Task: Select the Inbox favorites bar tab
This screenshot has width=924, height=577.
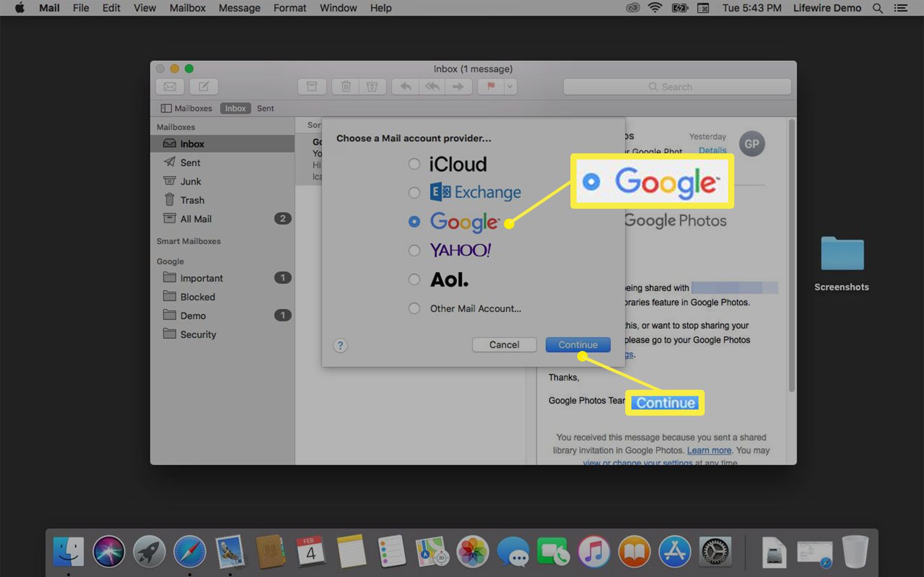Action: coord(235,108)
